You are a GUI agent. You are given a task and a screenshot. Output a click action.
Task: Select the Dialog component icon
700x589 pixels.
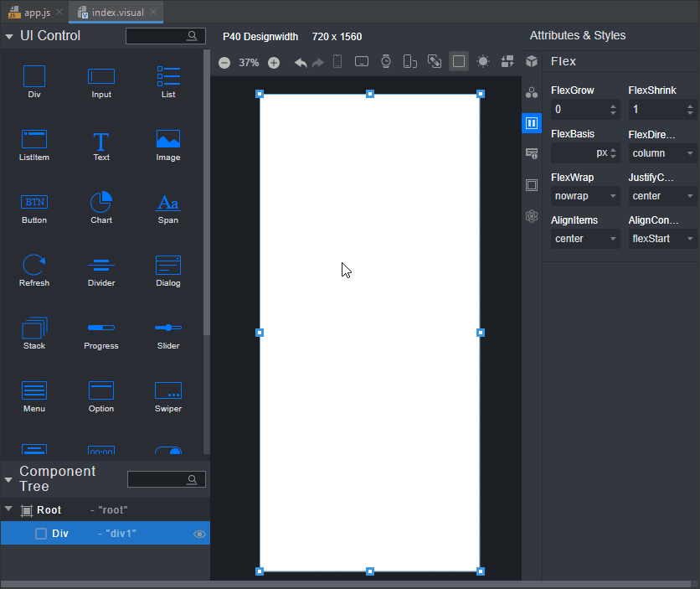tap(168, 265)
